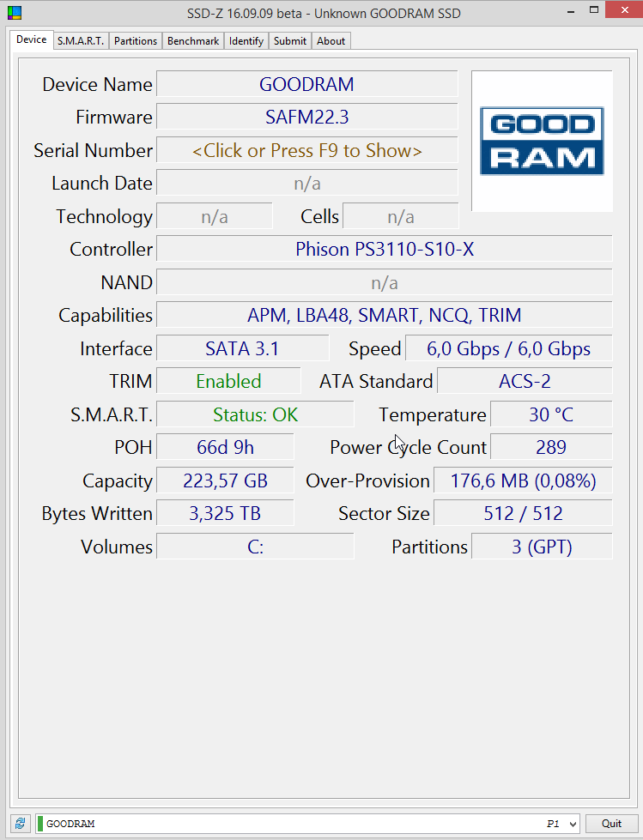Image resolution: width=643 pixels, height=840 pixels.
Task: Open the S.M.A.R.T. tab
Action: [x=81, y=41]
